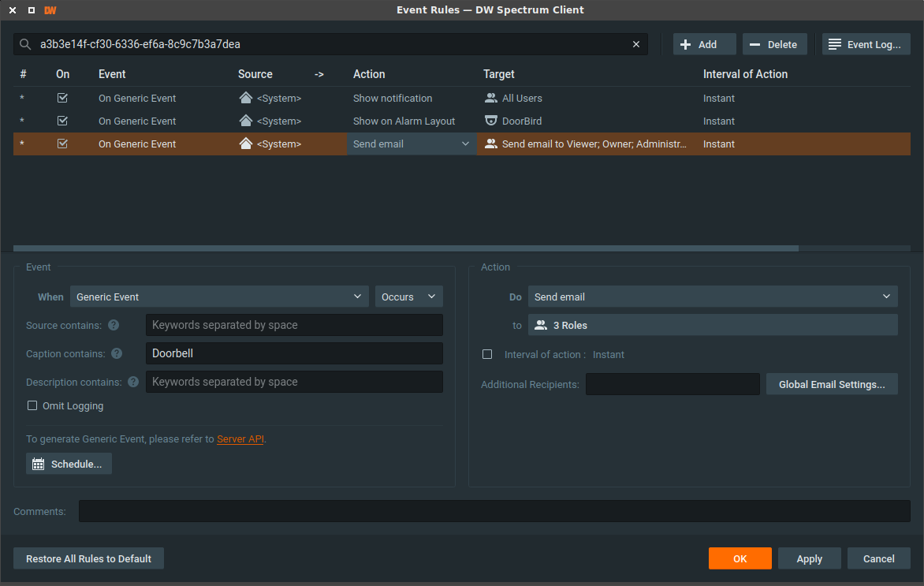Maximize the Event Rules window

pyautogui.click(x=32, y=10)
